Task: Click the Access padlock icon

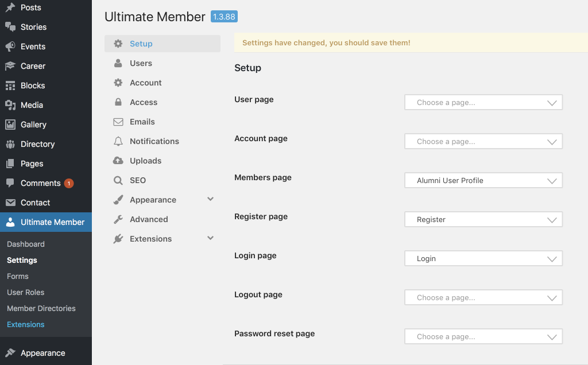Action: [x=118, y=102]
